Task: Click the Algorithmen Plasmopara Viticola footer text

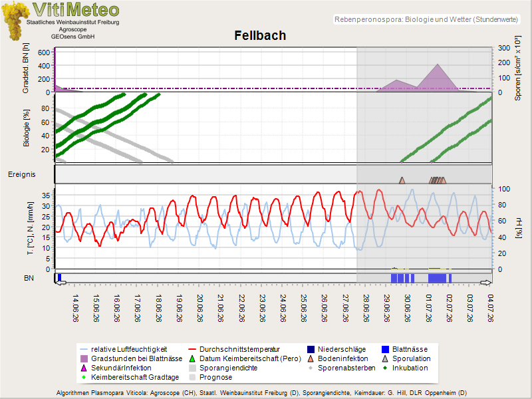Action: tap(261, 393)
